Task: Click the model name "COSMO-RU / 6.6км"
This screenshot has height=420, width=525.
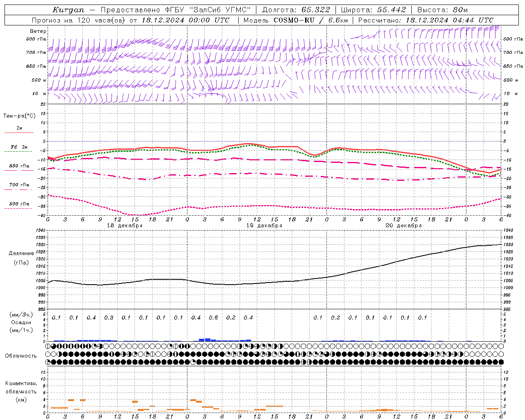Action: coord(310,20)
